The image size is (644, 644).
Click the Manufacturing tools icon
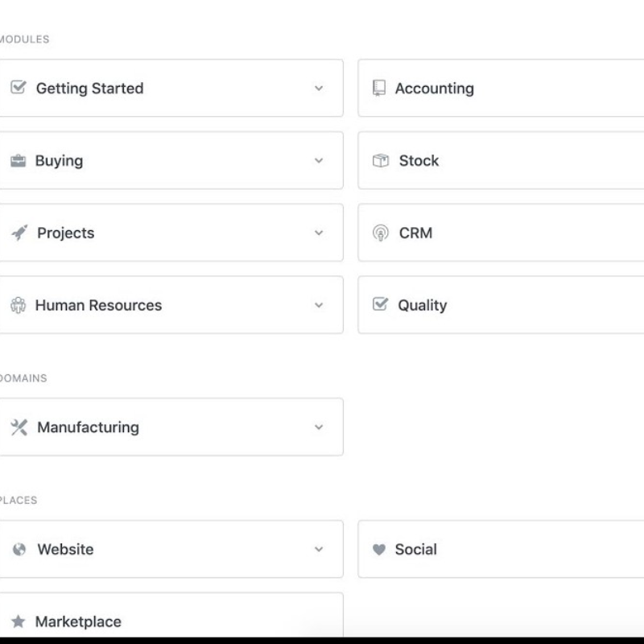click(x=19, y=427)
